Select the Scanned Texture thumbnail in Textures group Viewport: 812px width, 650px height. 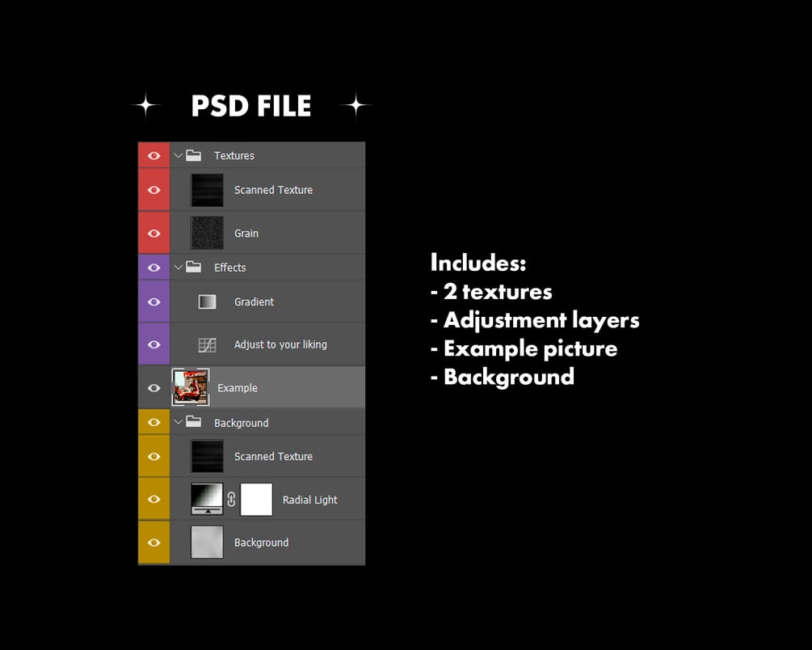[x=207, y=190]
